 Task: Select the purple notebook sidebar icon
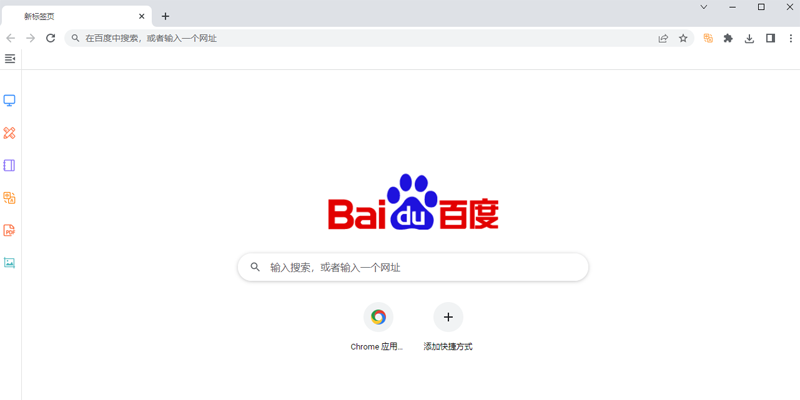10,166
